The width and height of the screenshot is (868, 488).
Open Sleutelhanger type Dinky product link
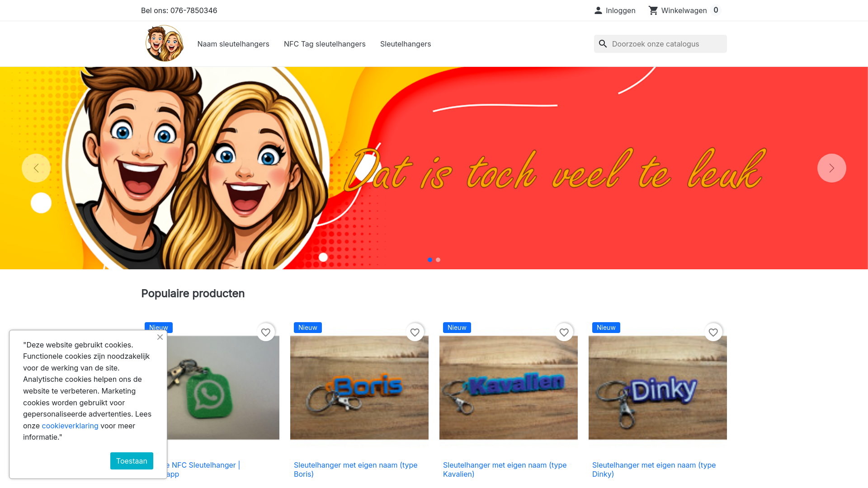[x=654, y=469]
